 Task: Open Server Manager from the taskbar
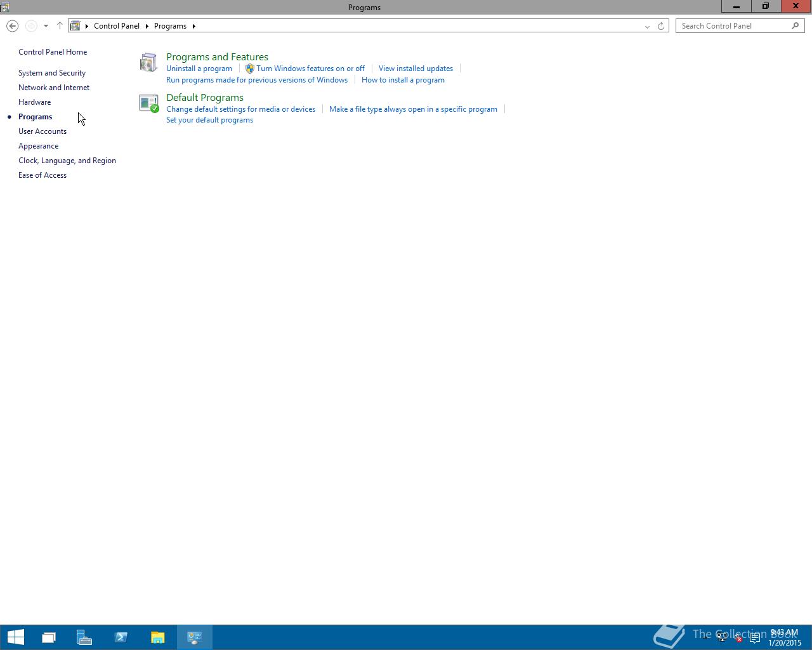[x=84, y=637]
